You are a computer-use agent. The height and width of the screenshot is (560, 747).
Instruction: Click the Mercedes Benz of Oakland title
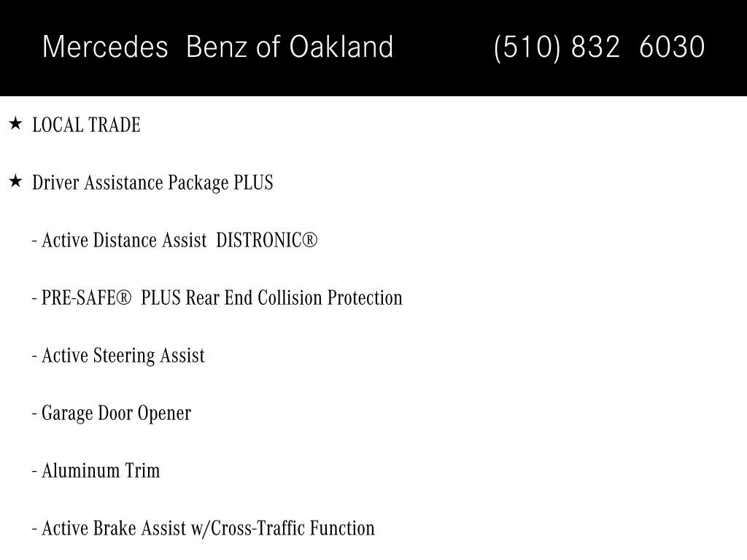217,47
